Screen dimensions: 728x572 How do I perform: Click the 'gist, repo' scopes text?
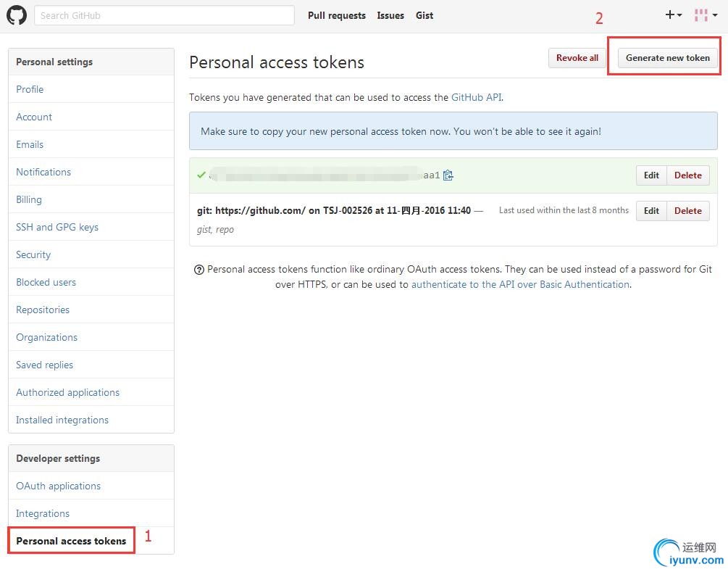[215, 230]
